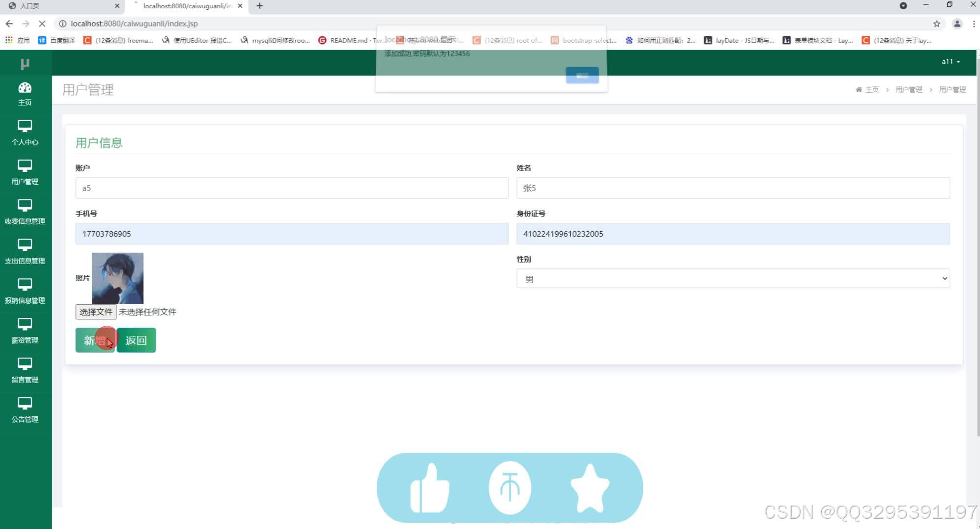This screenshot has height=529, width=980.
Task: Close the 入口页 browser tab
Action: point(117,6)
